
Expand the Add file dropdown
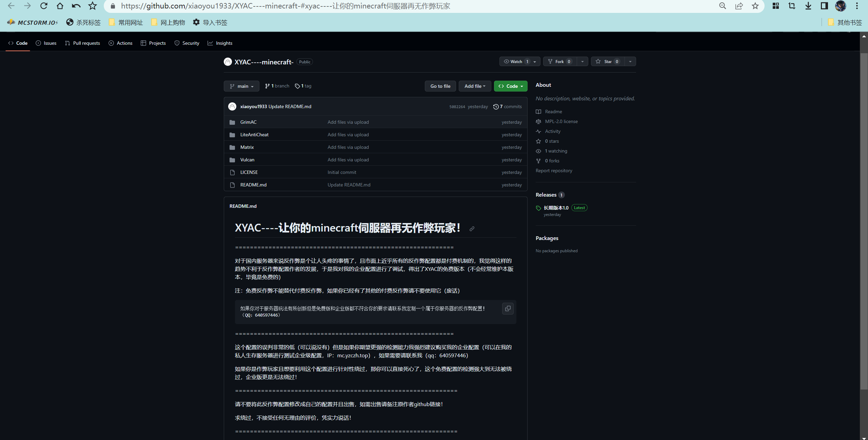click(x=475, y=86)
